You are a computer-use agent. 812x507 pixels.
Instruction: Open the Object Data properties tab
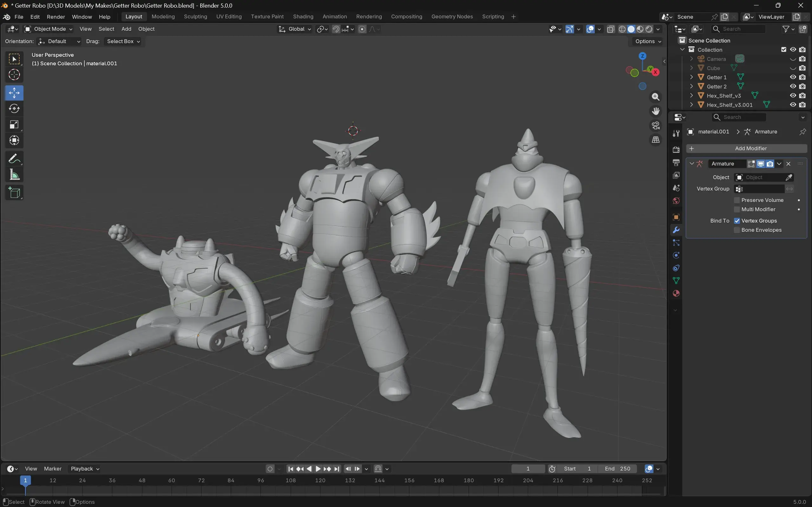click(x=676, y=281)
